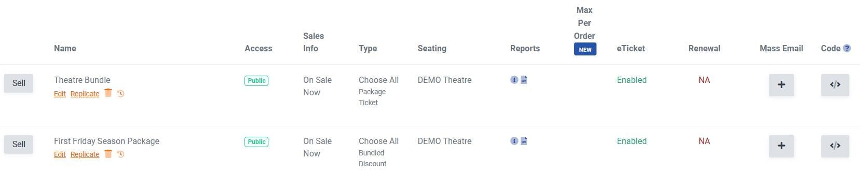Add mass email for First Friday Season Package
Viewport: 868px width, 187px height.
point(781,146)
